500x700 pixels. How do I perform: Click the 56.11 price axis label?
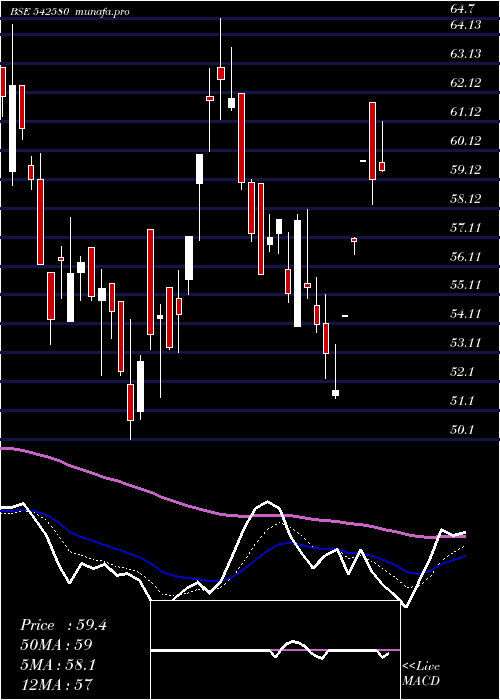(466, 256)
